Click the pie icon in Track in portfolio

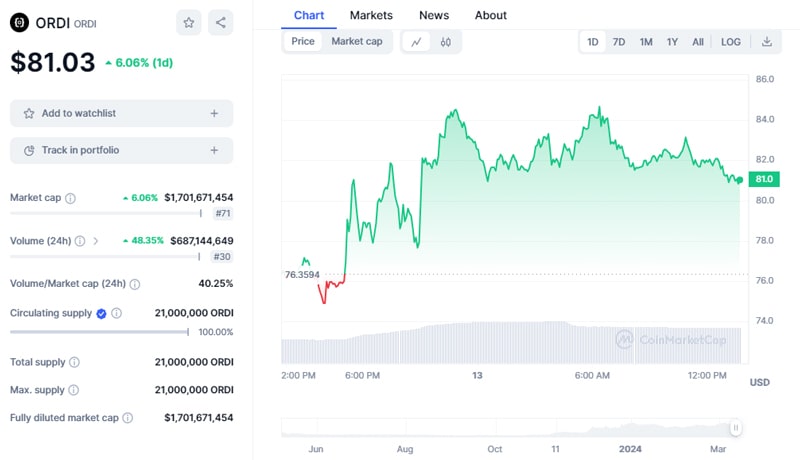[x=29, y=150]
